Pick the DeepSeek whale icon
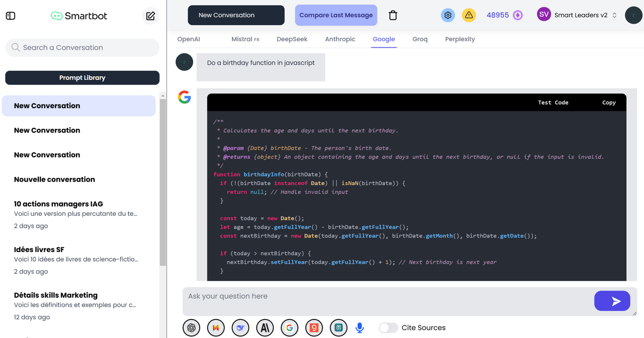 (x=240, y=327)
